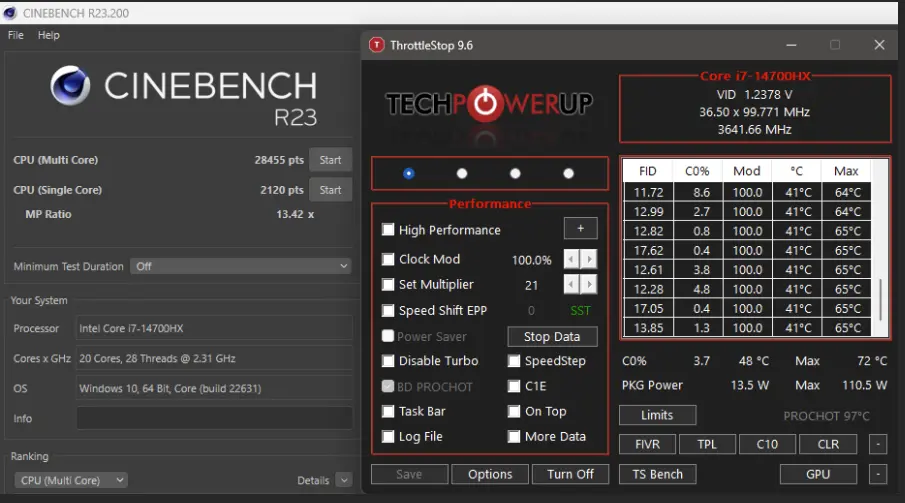Click the Cinebench logo icon in title bar
This screenshot has height=503, width=905.
coord(10,13)
